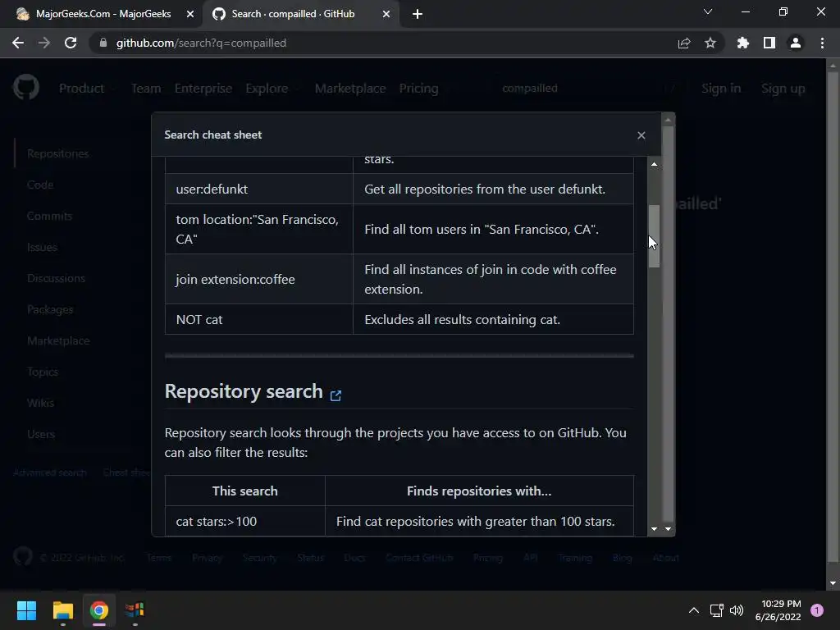The image size is (840, 630).
Task: Open the Repository search external link icon
Action: click(x=336, y=395)
